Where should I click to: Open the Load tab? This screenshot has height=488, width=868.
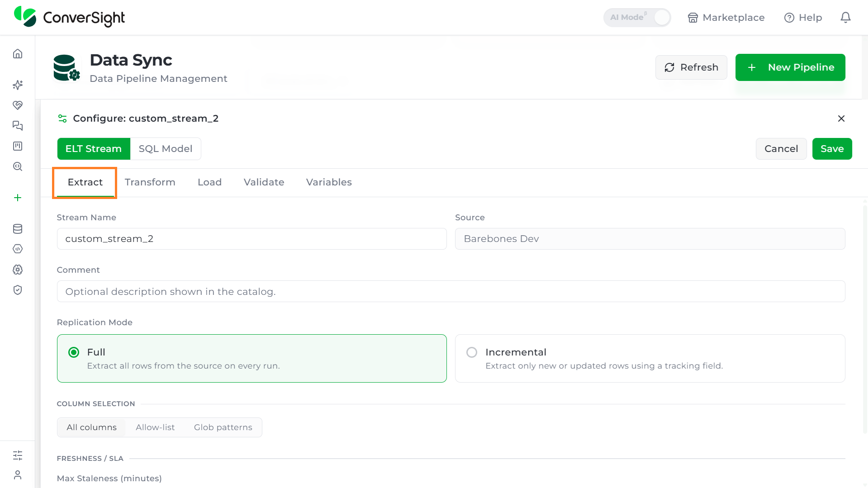209,182
